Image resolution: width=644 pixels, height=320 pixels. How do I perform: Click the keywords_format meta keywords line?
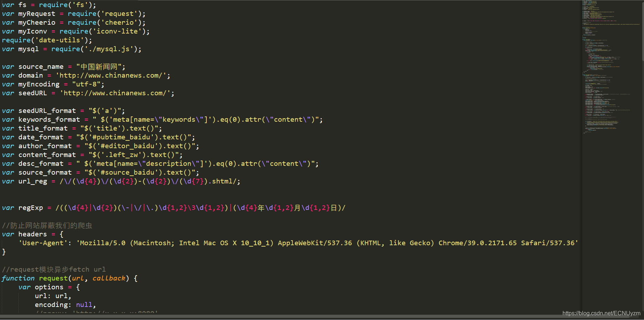(x=162, y=120)
